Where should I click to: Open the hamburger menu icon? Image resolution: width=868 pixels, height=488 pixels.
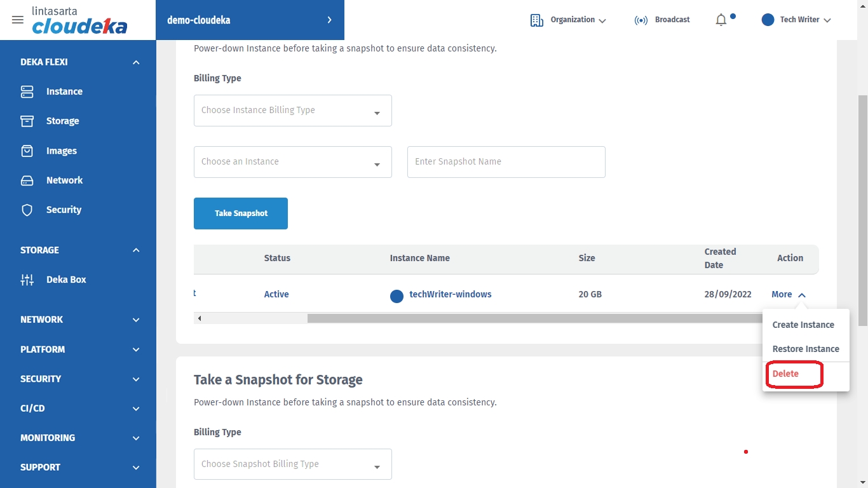click(x=18, y=20)
